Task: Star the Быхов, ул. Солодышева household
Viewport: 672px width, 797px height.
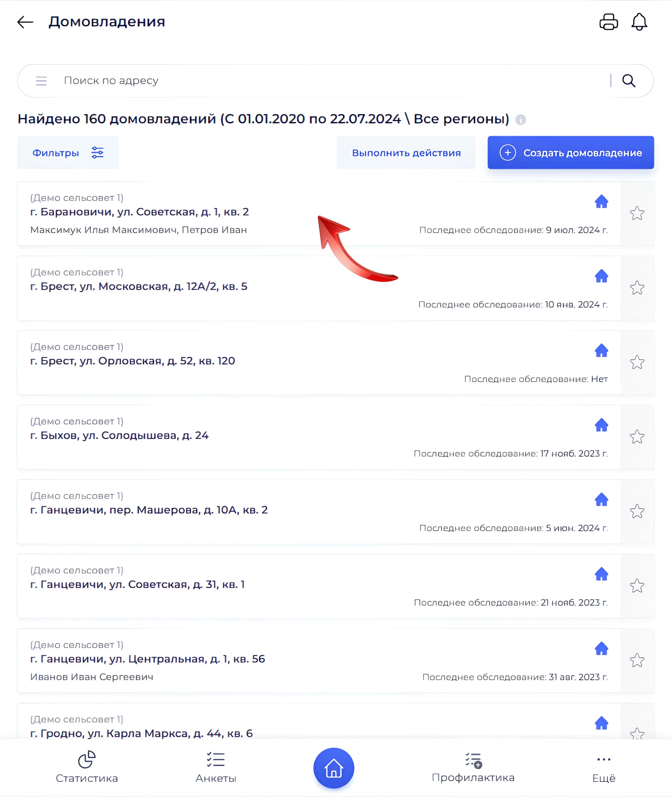Action: (x=637, y=436)
